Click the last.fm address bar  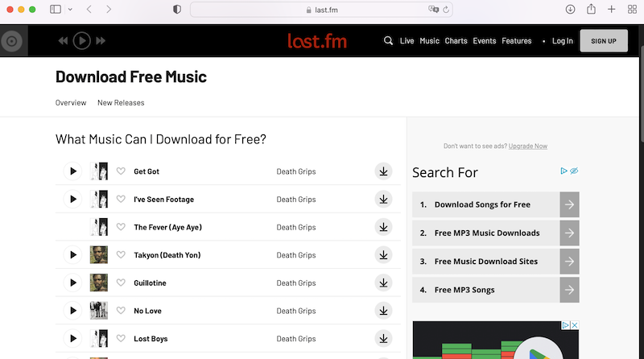point(322,10)
